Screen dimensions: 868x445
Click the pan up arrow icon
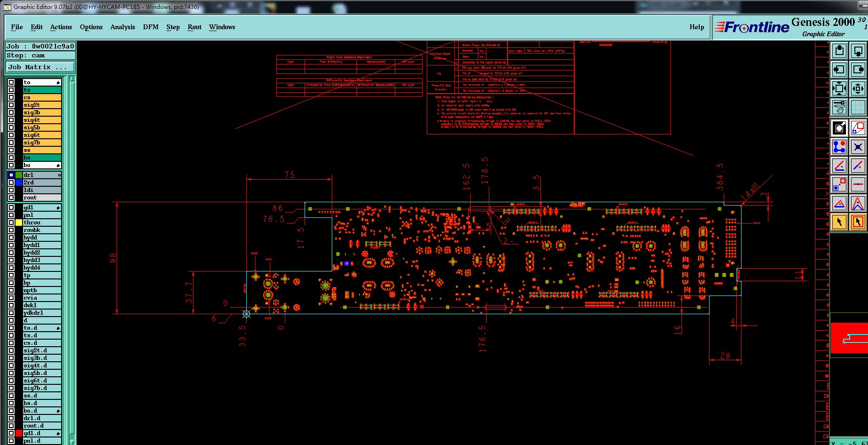click(x=839, y=51)
